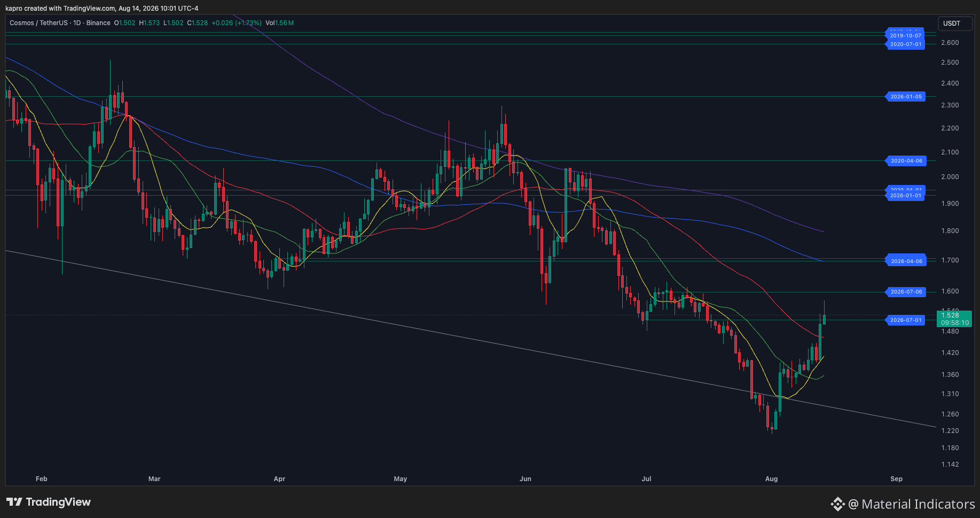Click the 1.360 price axis label
The height and width of the screenshot is (518, 980).
[950, 375]
